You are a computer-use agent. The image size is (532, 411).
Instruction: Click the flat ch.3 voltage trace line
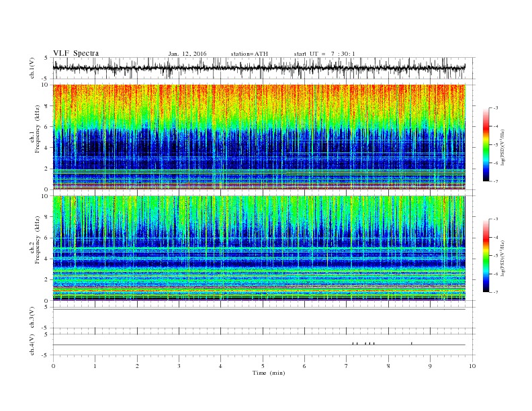tap(259, 310)
